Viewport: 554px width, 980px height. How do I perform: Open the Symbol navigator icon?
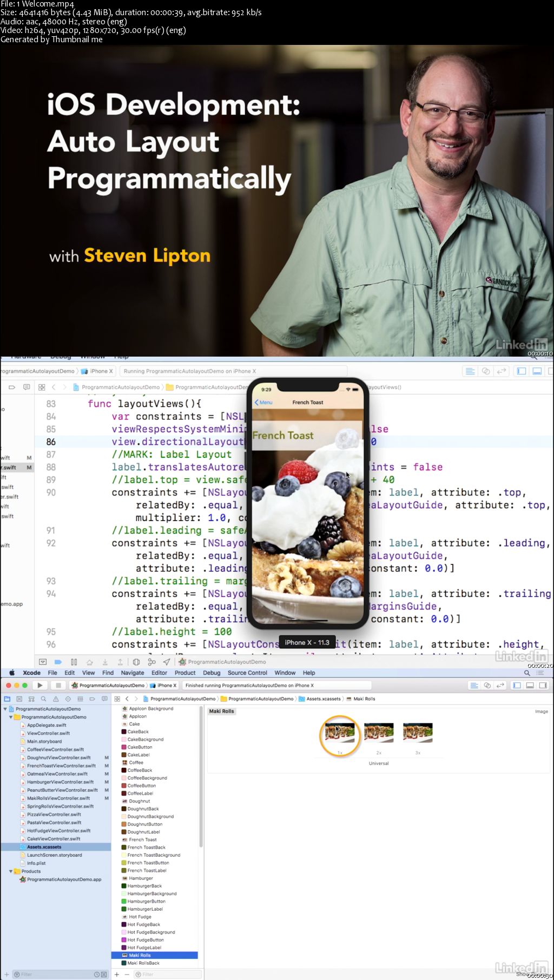click(31, 699)
